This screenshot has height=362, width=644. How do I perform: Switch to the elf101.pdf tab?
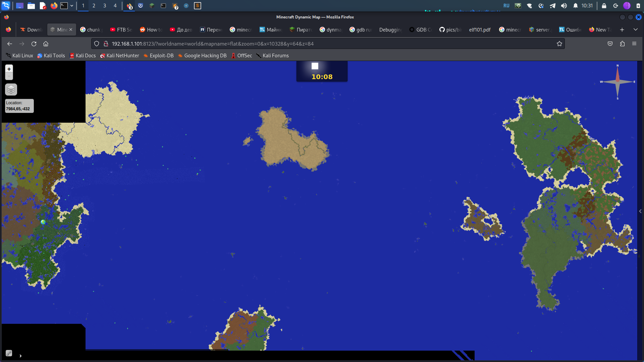[x=479, y=30]
